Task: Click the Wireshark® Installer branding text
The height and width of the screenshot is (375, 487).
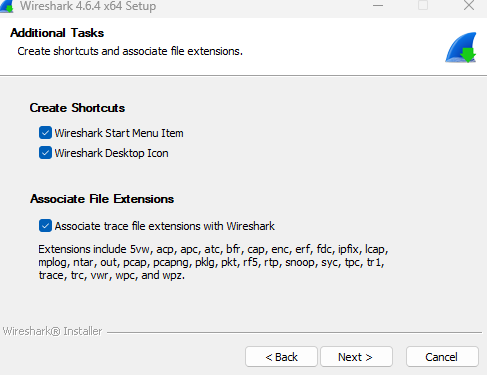Action: [x=52, y=331]
